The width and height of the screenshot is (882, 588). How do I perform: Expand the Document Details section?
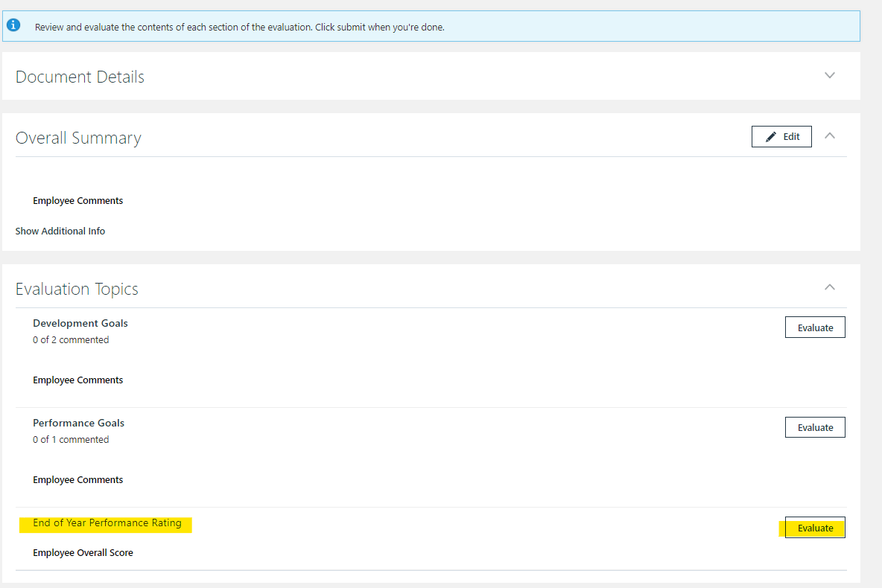829,75
